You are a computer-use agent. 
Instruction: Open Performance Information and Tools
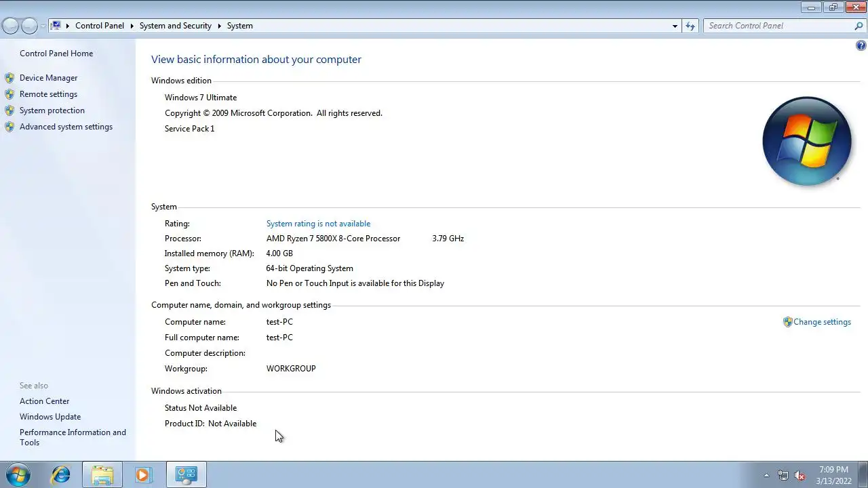[73, 437]
